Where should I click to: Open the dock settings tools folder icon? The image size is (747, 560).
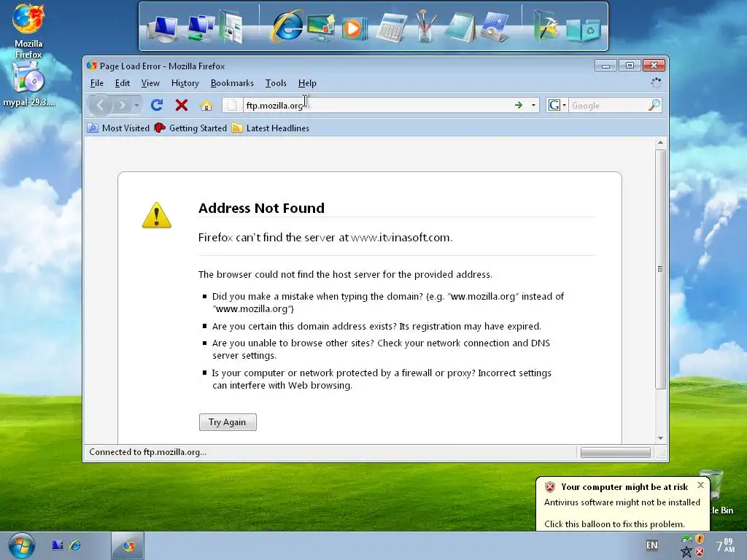coord(546,26)
